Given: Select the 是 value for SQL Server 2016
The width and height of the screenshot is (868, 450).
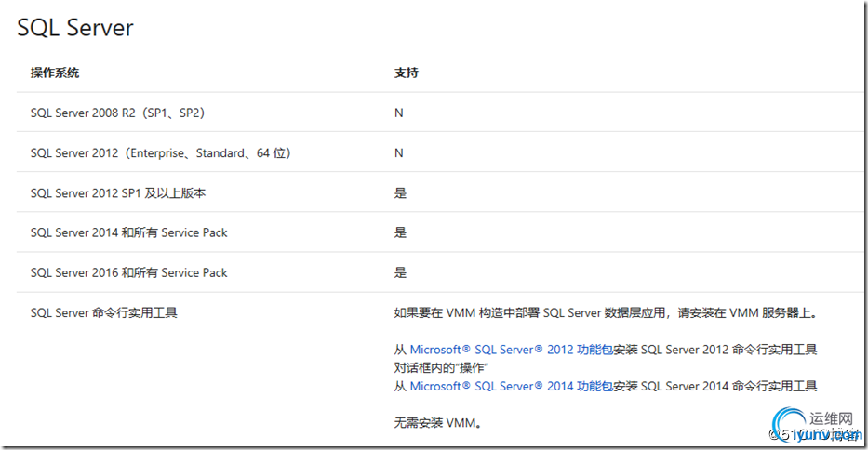Looking at the screenshot, I should coord(400,272).
